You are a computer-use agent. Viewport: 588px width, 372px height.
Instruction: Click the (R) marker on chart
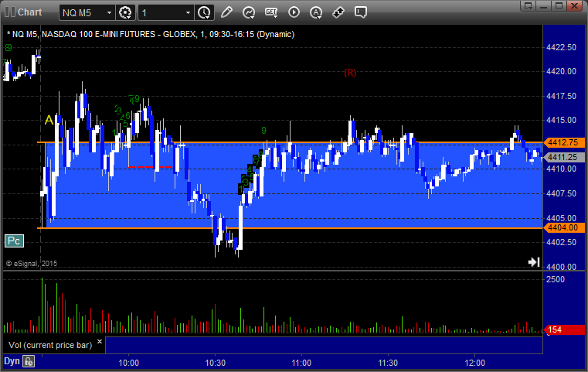coord(350,73)
